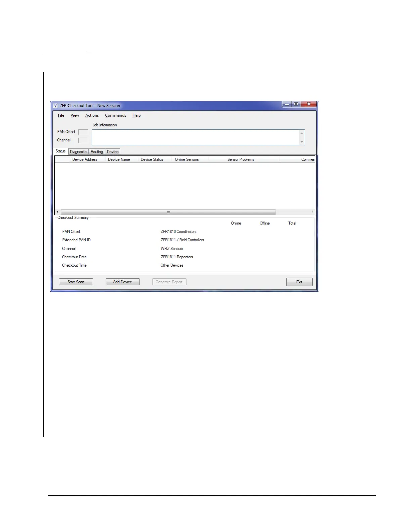Click the 'WRZ Sensors' label

click(172, 249)
